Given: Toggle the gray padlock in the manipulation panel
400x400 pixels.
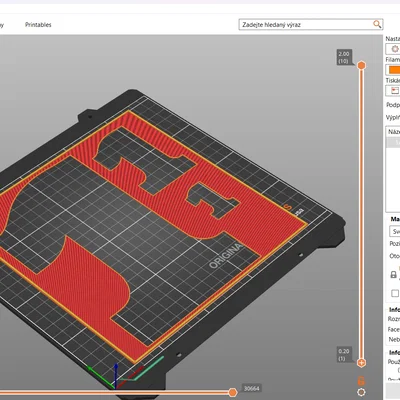Looking at the screenshot, I should coord(394,275).
